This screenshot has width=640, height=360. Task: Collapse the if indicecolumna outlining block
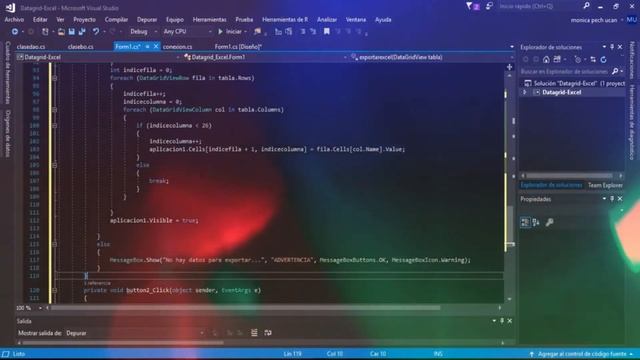tap(54, 126)
